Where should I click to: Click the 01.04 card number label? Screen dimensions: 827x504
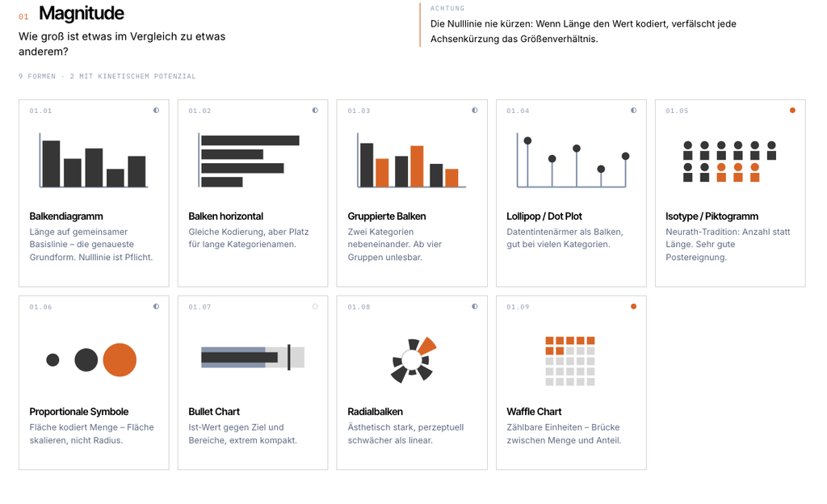tap(518, 111)
